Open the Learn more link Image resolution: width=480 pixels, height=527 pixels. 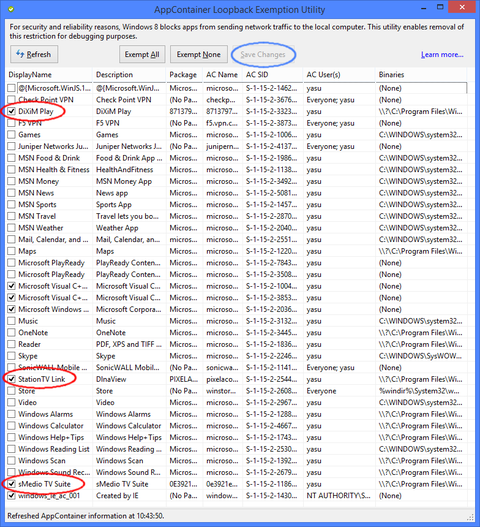(x=442, y=55)
